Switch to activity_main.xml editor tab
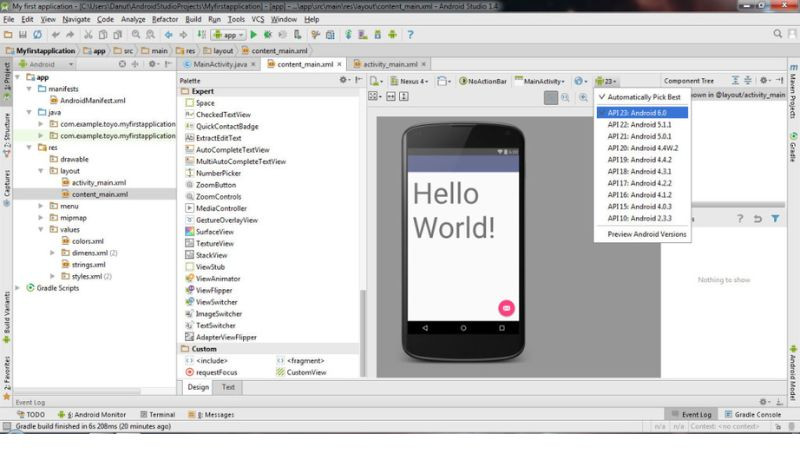Image resolution: width=800 pixels, height=450 pixels. (390, 64)
